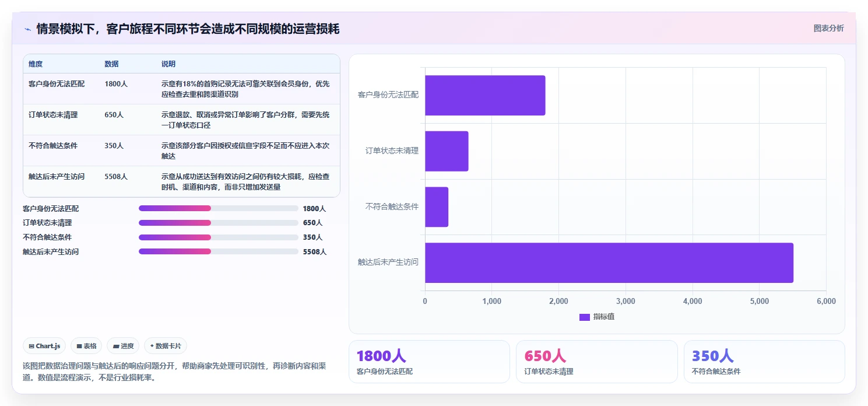Click the 5508人 value beside progress bar

pos(315,252)
